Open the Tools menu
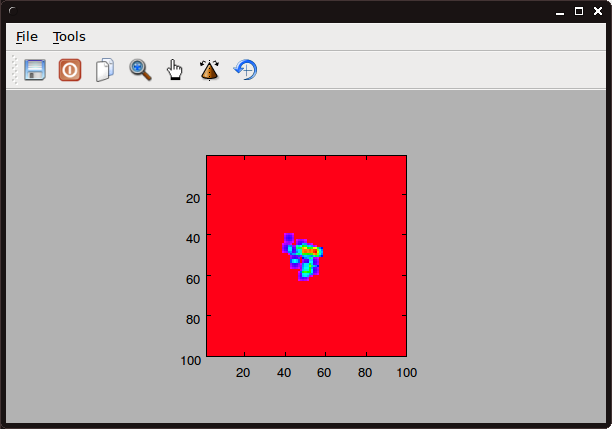 [x=69, y=37]
